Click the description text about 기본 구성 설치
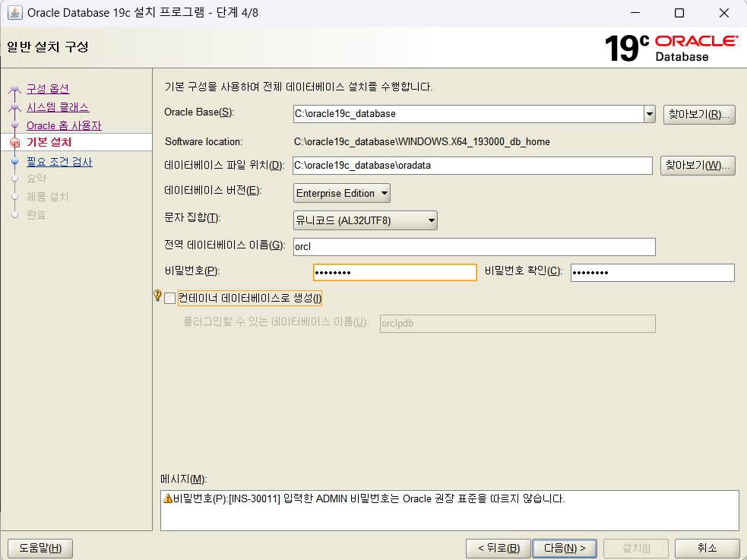This screenshot has height=560, width=747. tap(298, 87)
